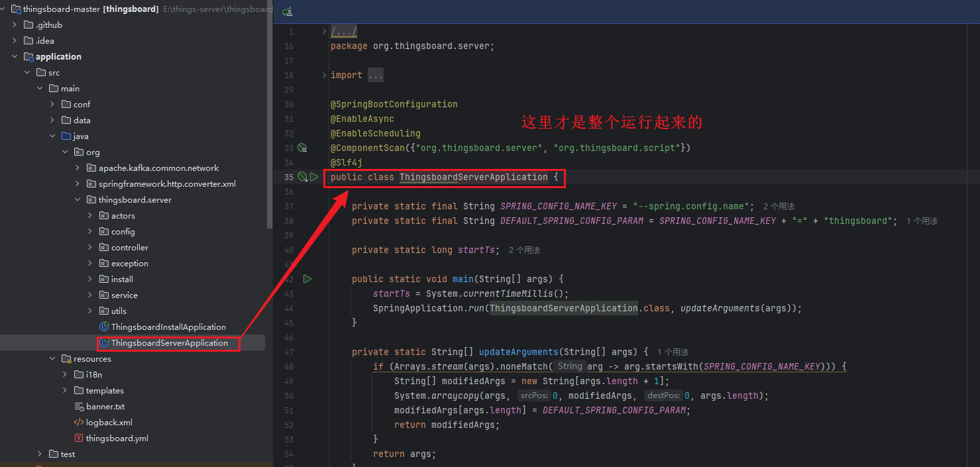The width and height of the screenshot is (980, 467).
Task: Collapse the resources folder
Action: point(52,358)
